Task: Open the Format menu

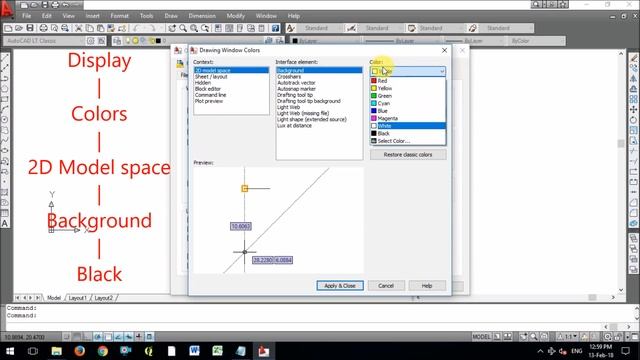Action: (x=120, y=16)
